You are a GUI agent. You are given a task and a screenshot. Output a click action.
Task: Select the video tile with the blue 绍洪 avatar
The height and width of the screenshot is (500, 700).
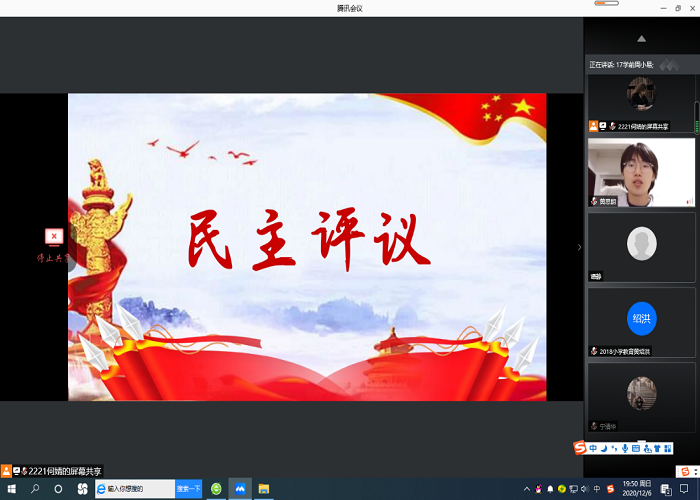pyautogui.click(x=641, y=322)
